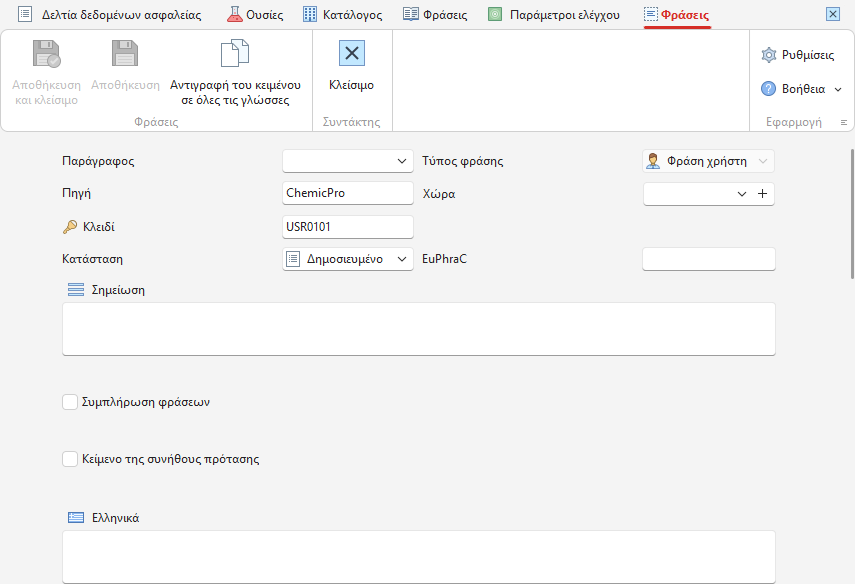Open the Παράμετροι ελέγχου tab
This screenshot has height=584, width=855.
tap(554, 15)
